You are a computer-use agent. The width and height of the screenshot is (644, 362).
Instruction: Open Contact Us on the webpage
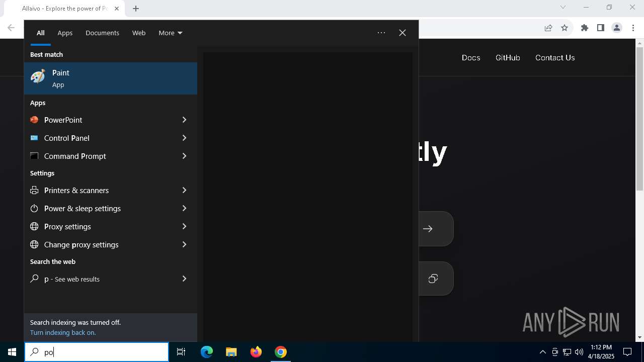[555, 58]
